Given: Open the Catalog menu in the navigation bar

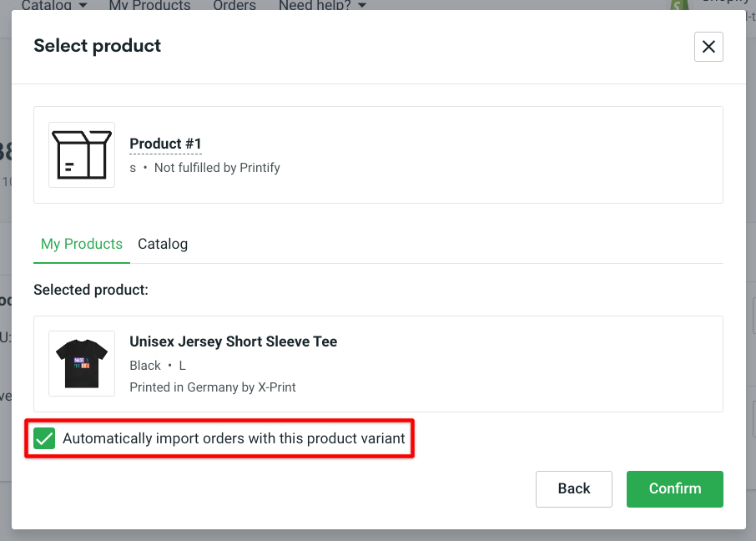Looking at the screenshot, I should pos(48,5).
